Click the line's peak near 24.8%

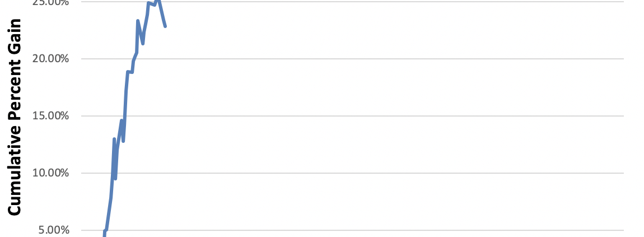point(148,3)
